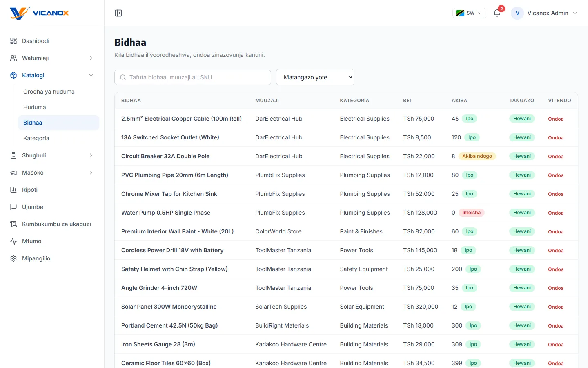
Task: Click the Shughuli clipboard icon
Action: [13, 155]
